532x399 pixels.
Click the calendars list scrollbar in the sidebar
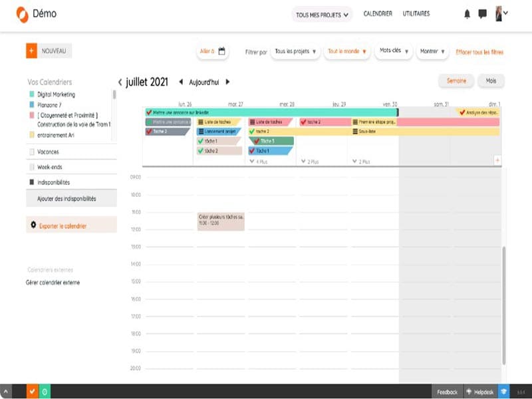coord(114,94)
